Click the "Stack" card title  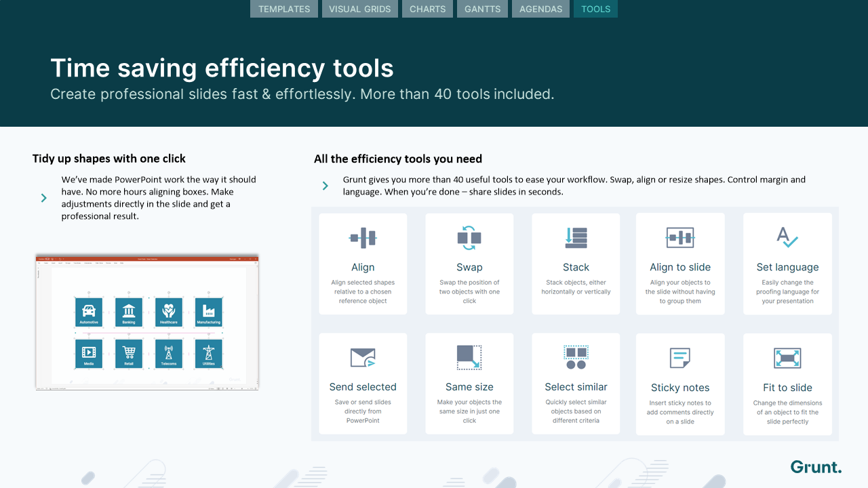(576, 267)
